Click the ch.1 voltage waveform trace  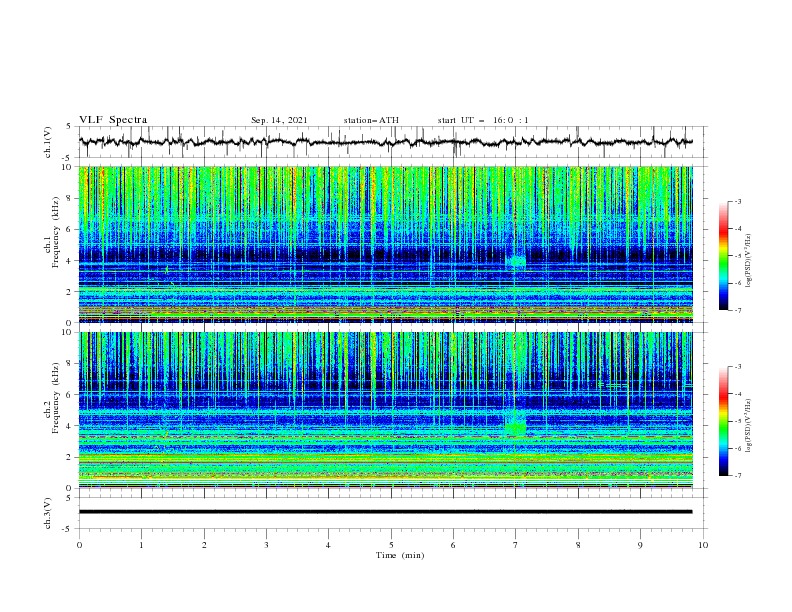point(385,142)
